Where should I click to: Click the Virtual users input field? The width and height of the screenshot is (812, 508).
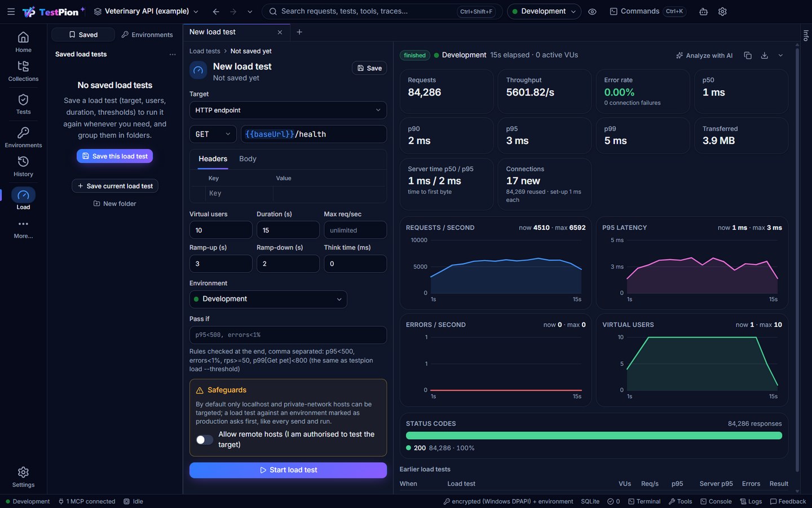pos(220,230)
